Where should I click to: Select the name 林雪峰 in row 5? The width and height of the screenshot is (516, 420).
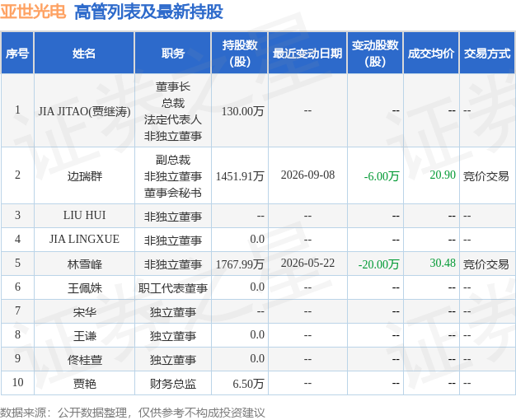(85, 264)
